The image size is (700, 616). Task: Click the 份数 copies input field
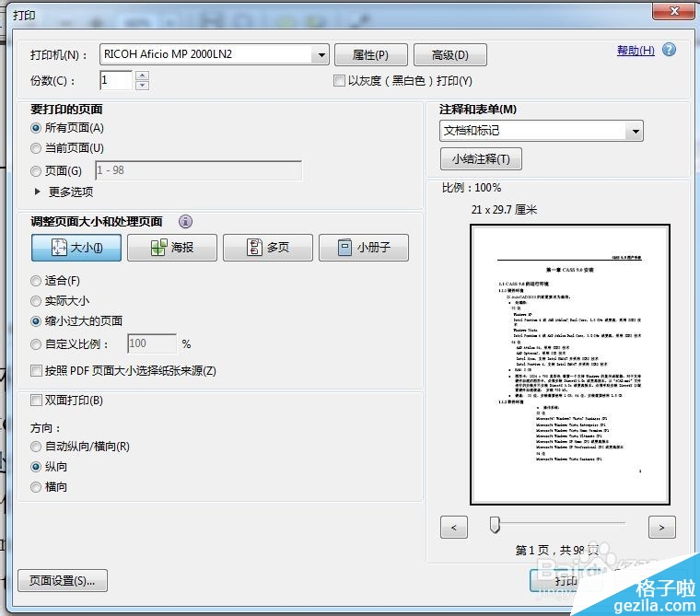(x=117, y=81)
